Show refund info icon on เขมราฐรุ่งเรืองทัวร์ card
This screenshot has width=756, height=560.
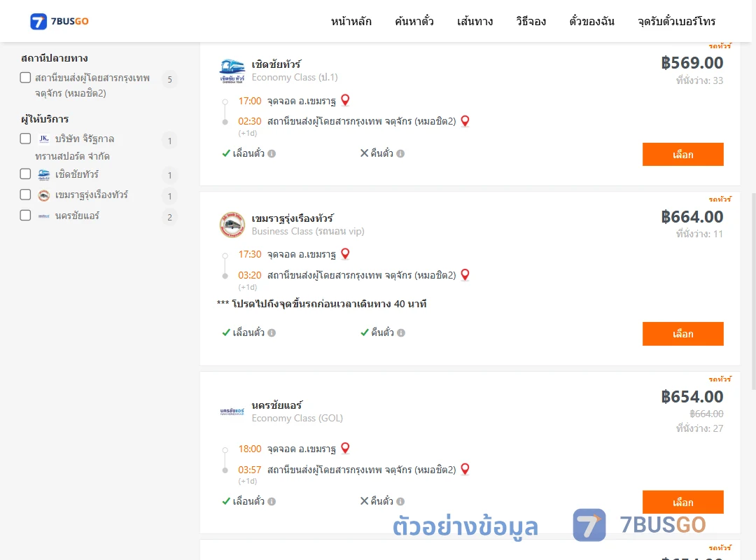pos(401,332)
